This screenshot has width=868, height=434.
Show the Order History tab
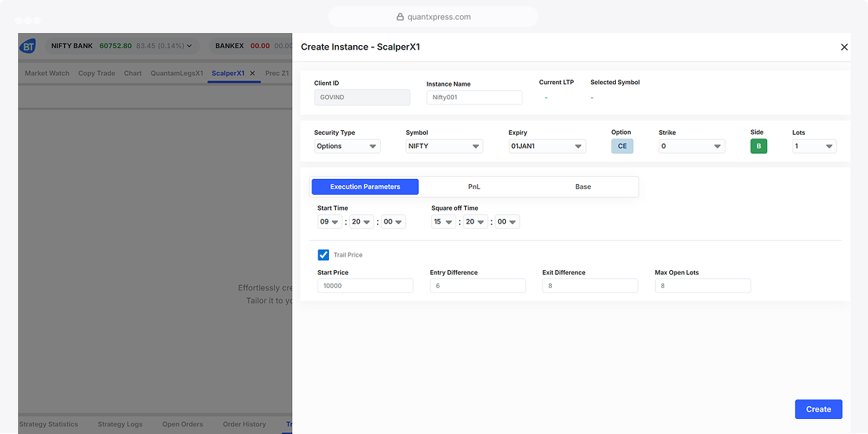(x=245, y=424)
